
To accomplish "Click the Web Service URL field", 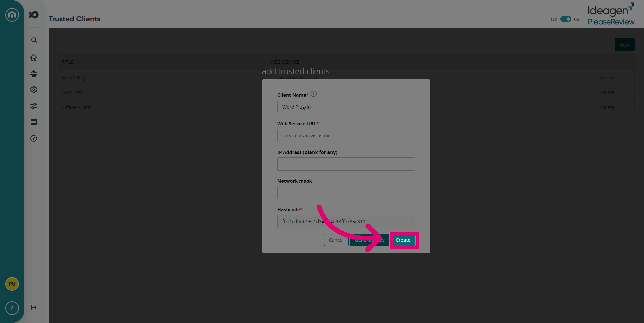I will click(x=346, y=136).
